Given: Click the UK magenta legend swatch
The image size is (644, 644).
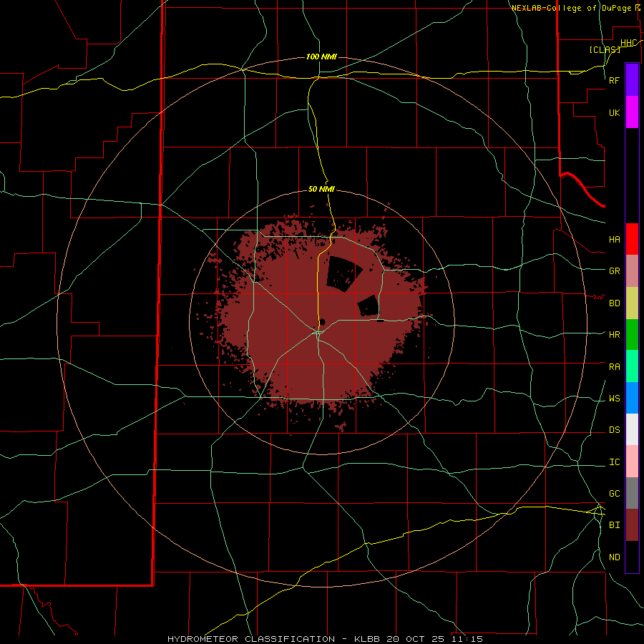Looking at the screenshot, I should [x=632, y=112].
